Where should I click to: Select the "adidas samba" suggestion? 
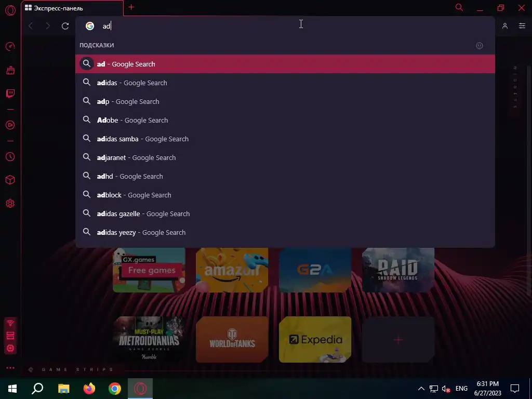(x=285, y=138)
